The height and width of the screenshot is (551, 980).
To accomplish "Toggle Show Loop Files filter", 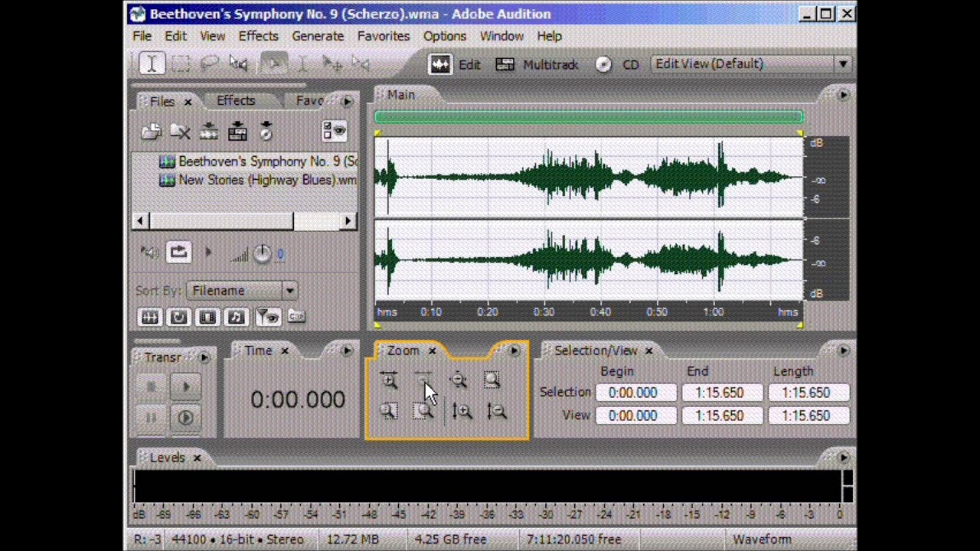I will [x=178, y=317].
